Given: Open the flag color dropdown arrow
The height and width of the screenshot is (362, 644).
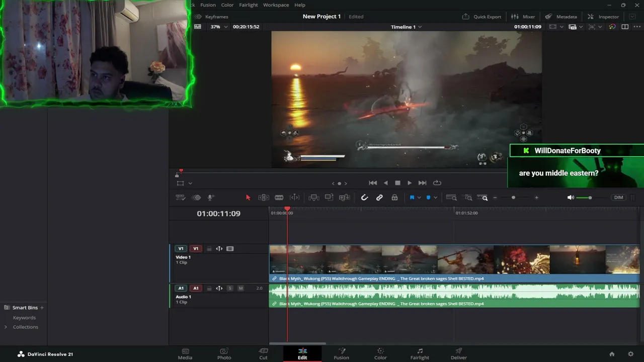Looking at the screenshot, I should point(419,198).
